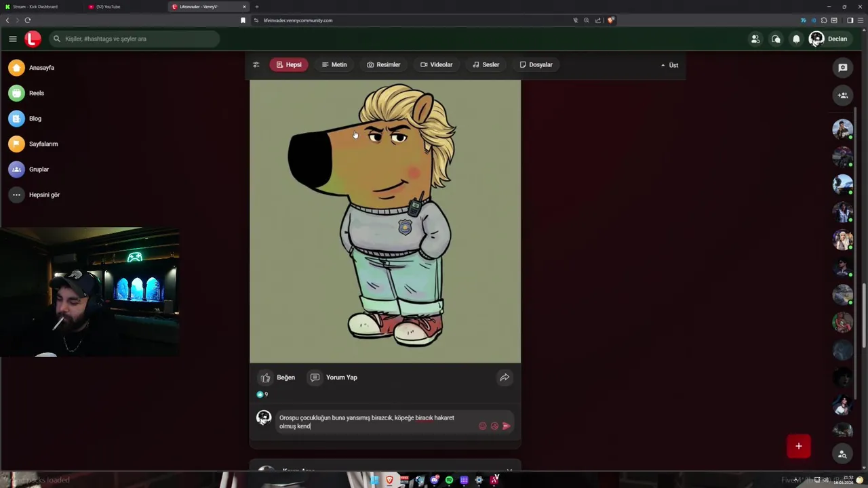
Task: Click the search field for people and hashtags
Action: [x=136, y=39]
